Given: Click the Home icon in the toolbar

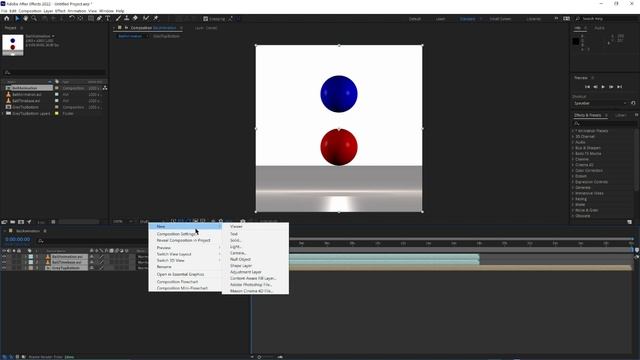Looking at the screenshot, I should click(7, 18).
